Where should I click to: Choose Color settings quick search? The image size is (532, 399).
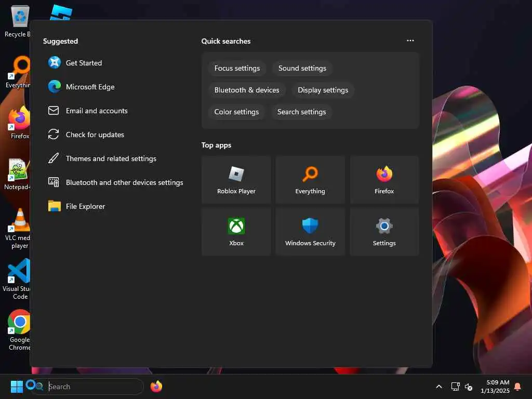pyautogui.click(x=236, y=112)
